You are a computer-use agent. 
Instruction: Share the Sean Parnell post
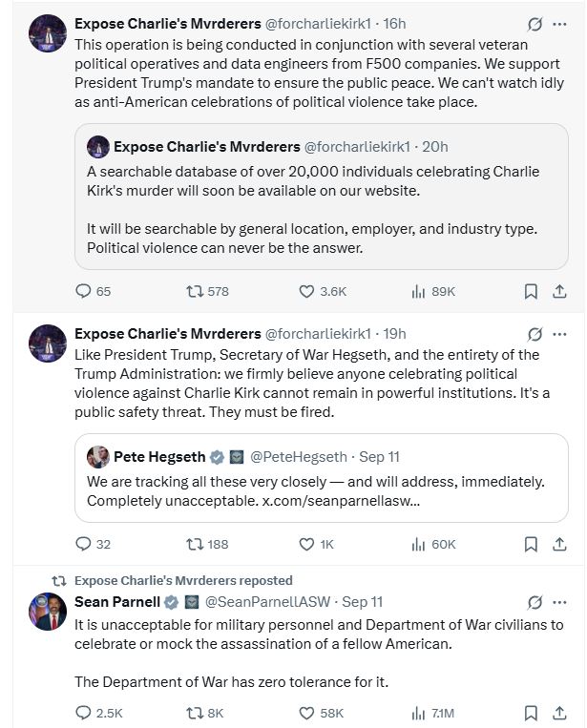[560, 713]
